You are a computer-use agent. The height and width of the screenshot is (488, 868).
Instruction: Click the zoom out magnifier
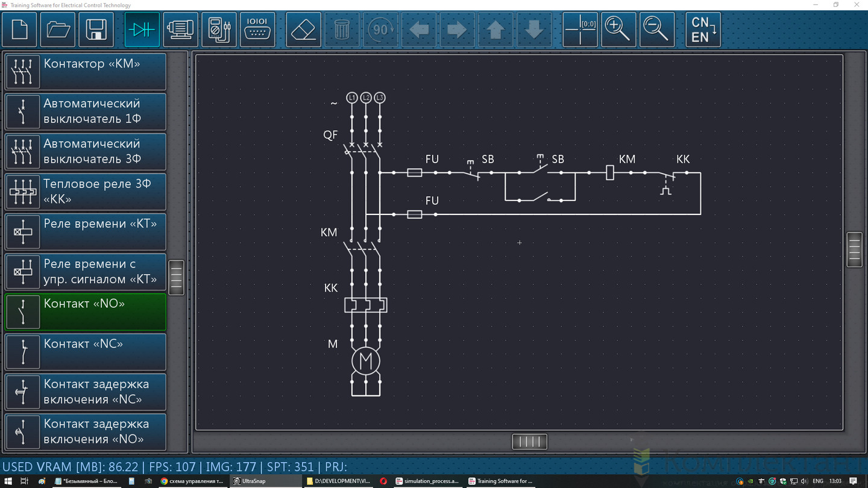point(656,30)
